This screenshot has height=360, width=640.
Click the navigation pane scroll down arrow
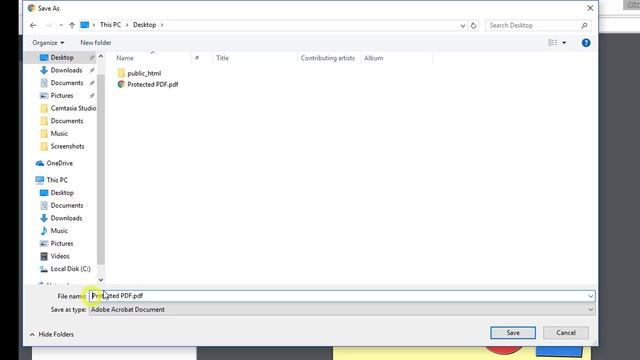pos(101,280)
